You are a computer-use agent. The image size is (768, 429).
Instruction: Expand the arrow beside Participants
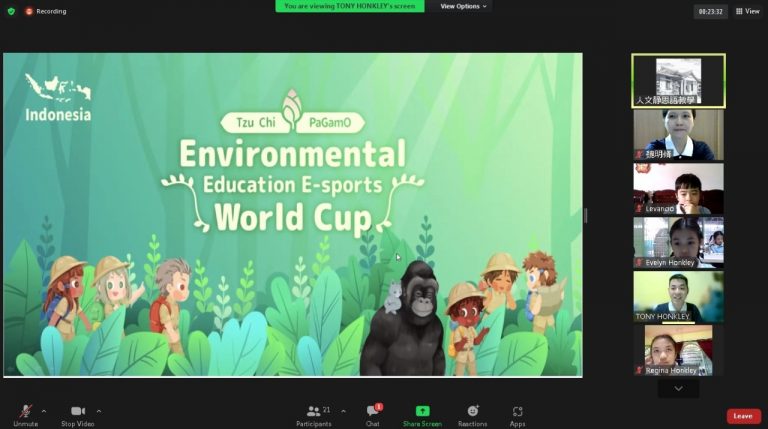coord(343,411)
